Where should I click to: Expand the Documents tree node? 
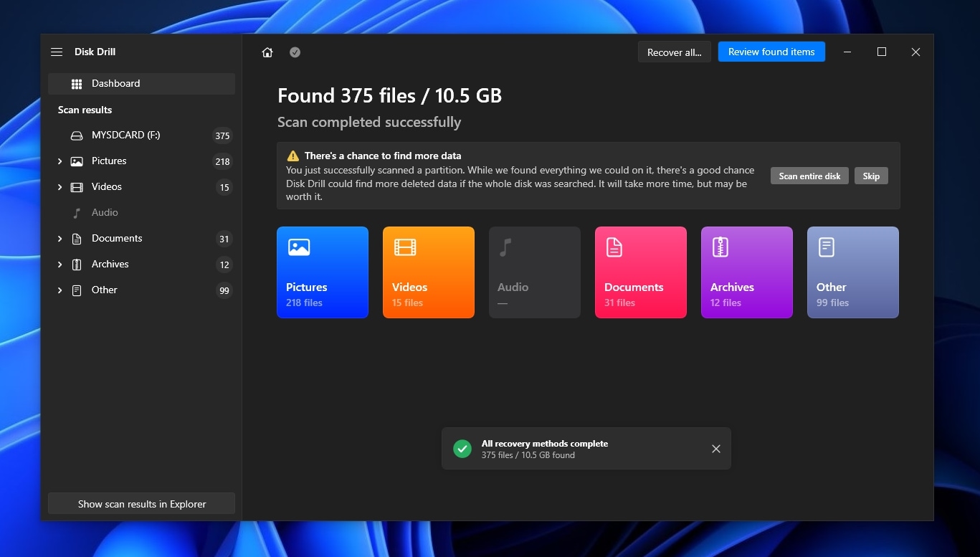(x=60, y=239)
